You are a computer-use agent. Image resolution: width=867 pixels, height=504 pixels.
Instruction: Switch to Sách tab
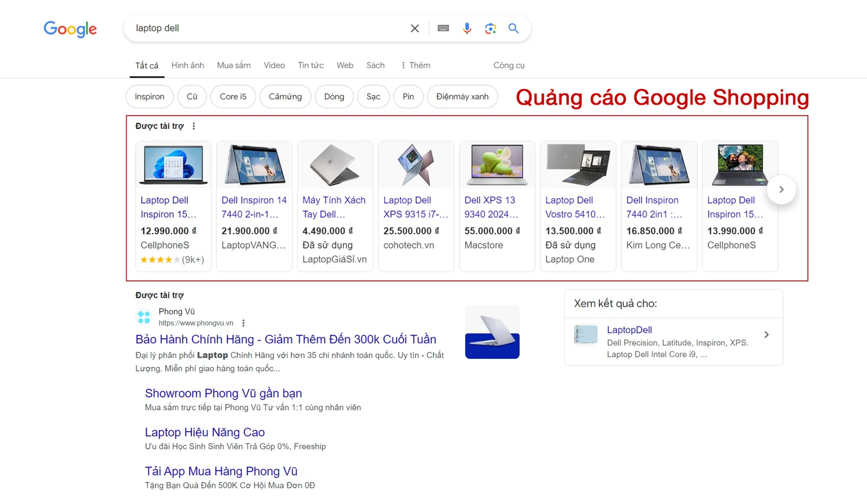(376, 65)
